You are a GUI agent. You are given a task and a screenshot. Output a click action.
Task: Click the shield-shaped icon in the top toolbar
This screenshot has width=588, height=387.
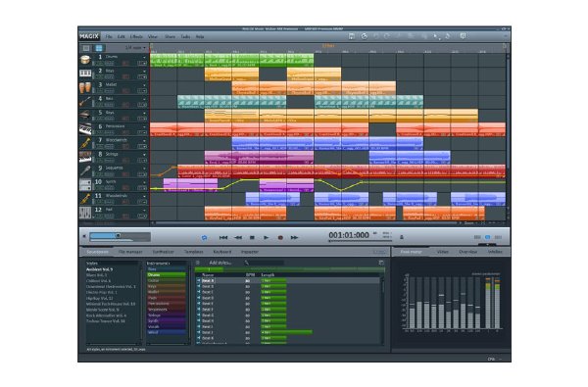[x=464, y=36]
